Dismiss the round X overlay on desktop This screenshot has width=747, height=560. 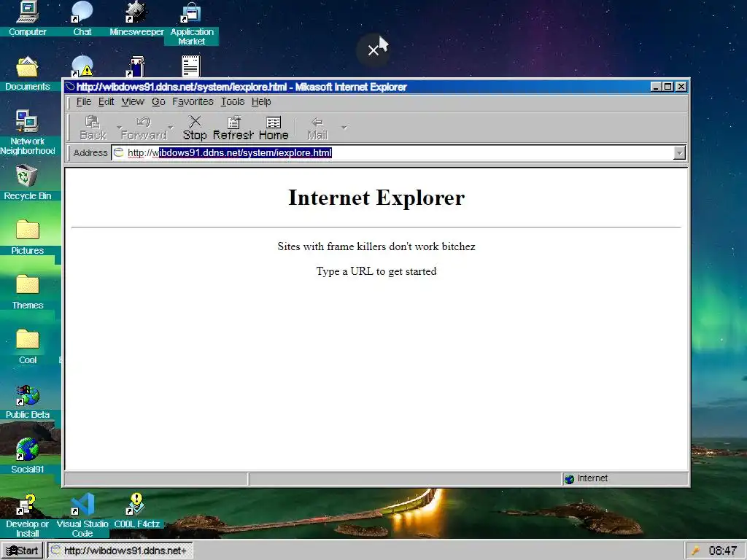(x=373, y=50)
